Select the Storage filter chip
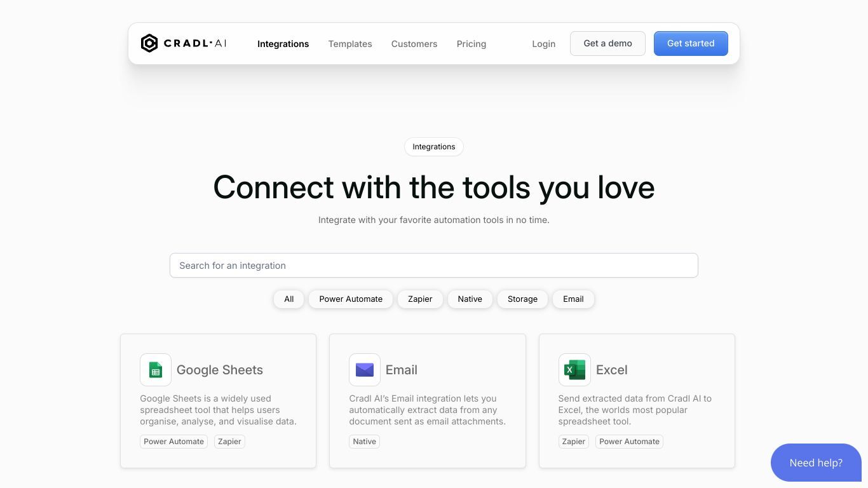Viewport: 868px width, 488px height. [x=522, y=299]
